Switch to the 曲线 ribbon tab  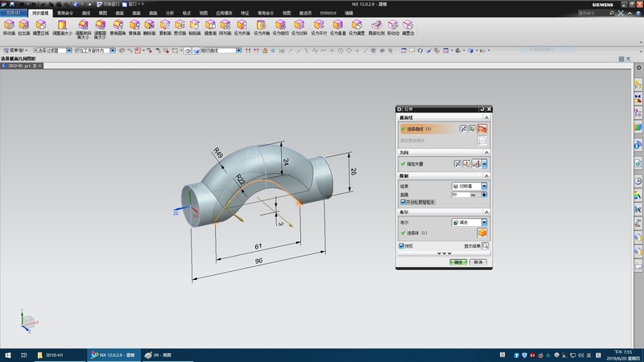[x=85, y=14]
